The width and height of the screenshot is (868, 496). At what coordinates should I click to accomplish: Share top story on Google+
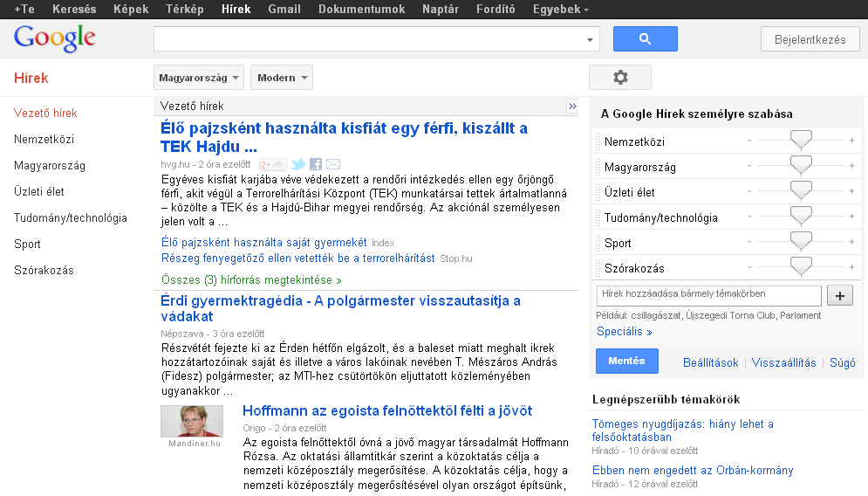(x=272, y=164)
